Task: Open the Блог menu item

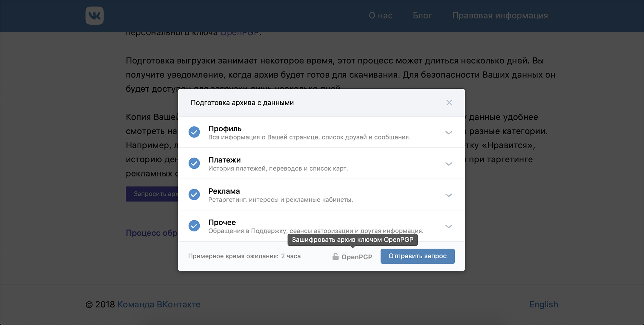Action: 422,16
